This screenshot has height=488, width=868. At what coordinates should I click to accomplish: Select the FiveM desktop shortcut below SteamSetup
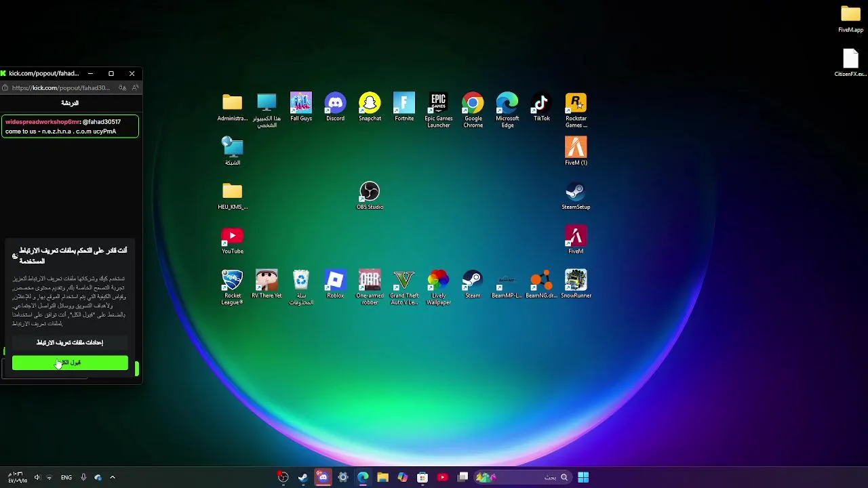576,240
